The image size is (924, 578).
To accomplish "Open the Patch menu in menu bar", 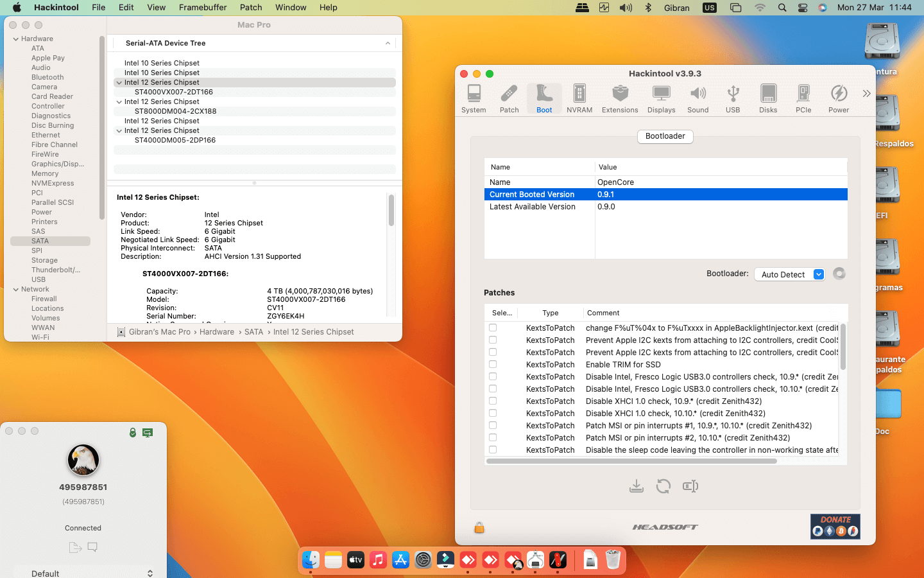I will (x=251, y=8).
